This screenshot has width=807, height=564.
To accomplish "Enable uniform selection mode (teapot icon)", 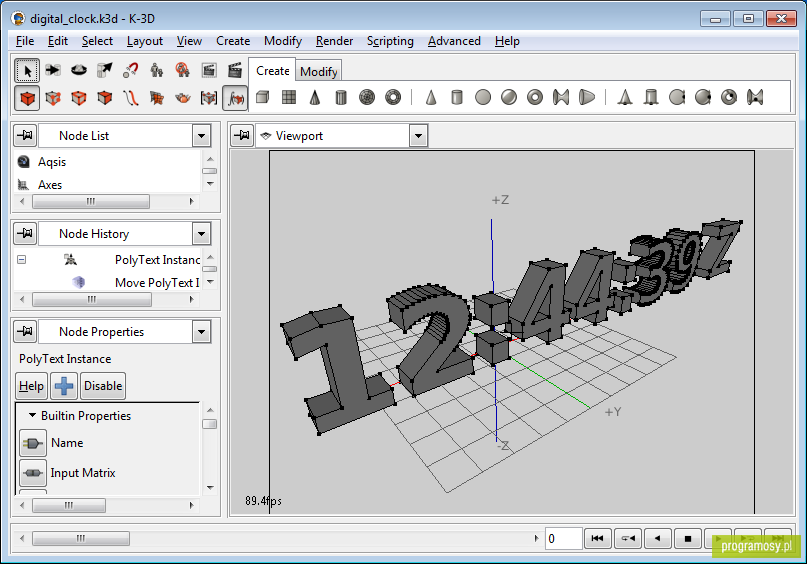I will click(x=182, y=98).
